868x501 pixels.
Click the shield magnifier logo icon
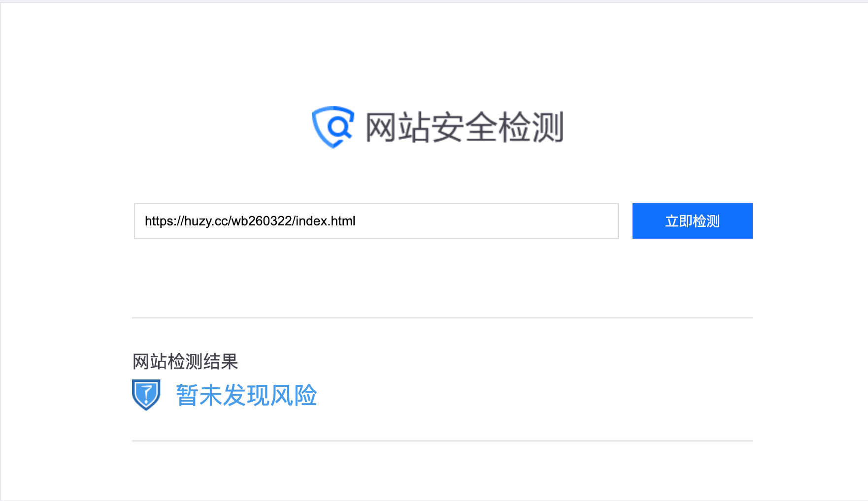pyautogui.click(x=333, y=127)
